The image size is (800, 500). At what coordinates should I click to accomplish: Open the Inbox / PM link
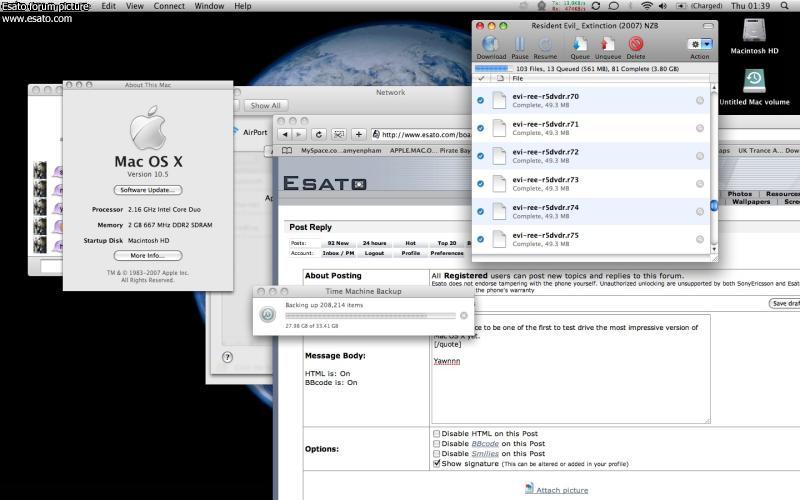click(338, 253)
